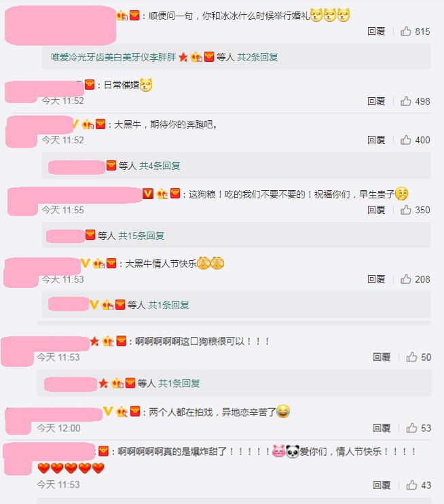Click thumbs-up icon next to 350
The height and width of the screenshot is (504, 444).
(405, 210)
